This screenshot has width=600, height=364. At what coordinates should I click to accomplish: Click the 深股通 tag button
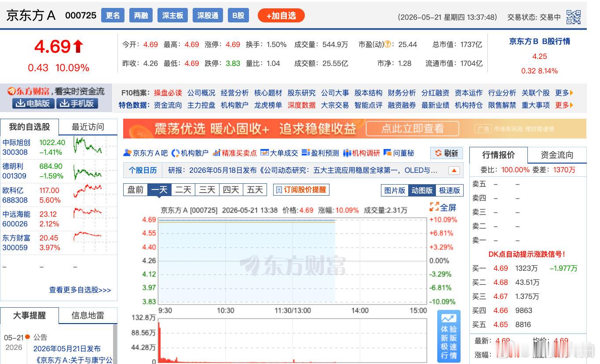click(208, 15)
